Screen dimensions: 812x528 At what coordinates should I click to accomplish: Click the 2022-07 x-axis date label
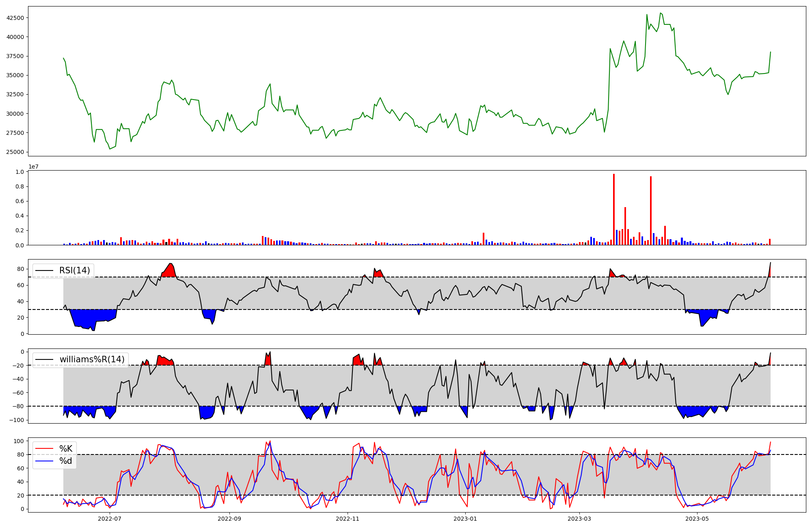click(x=110, y=519)
